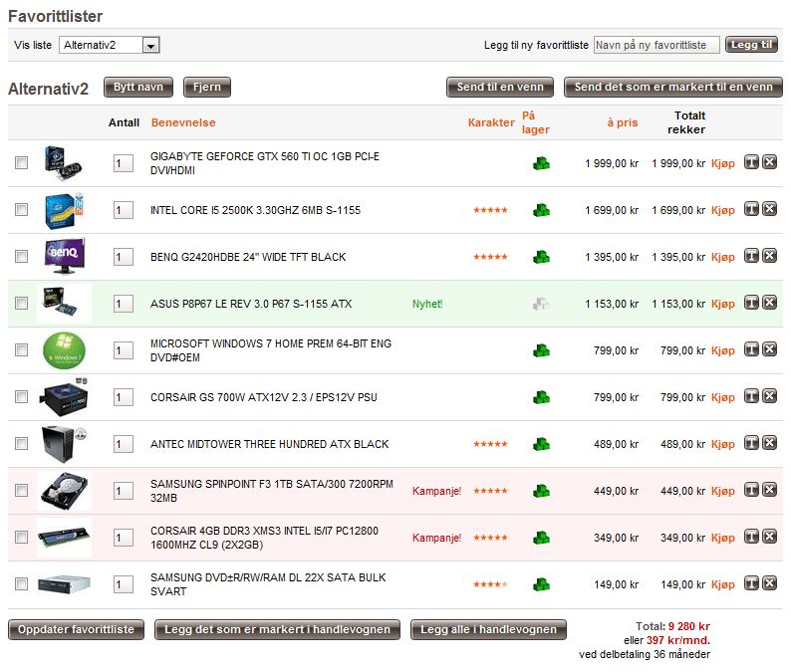Delete Intel Core i5 2500K using the X icon
791x672 pixels.
(769, 209)
